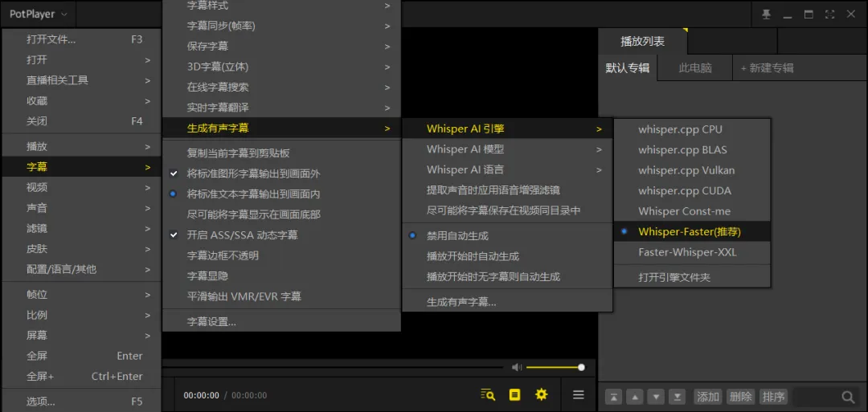Image resolution: width=868 pixels, height=412 pixels.
Task: Open 选项... in main menu
Action: coord(81,402)
